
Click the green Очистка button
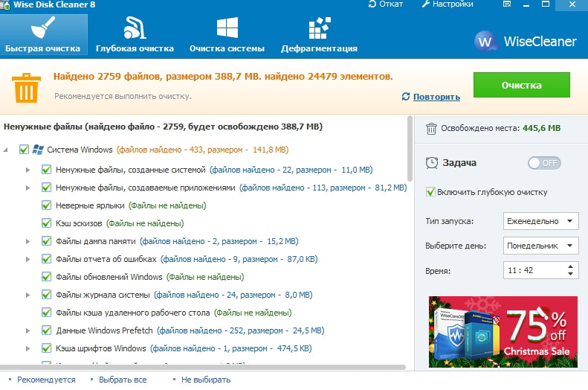pos(521,85)
